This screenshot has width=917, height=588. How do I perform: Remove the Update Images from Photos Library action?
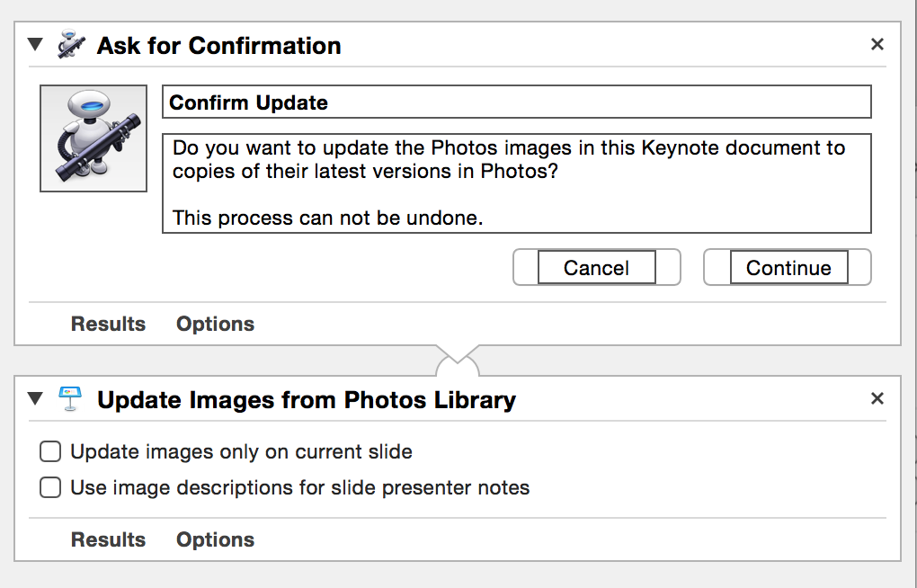coord(877,399)
